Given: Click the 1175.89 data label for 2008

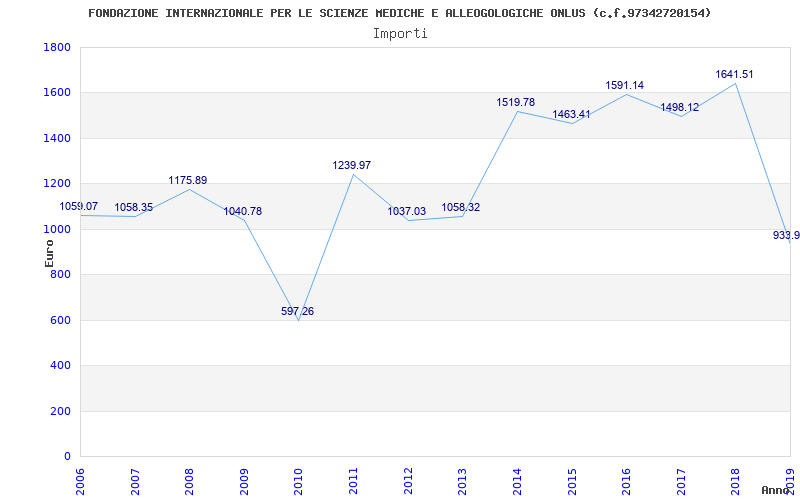Looking at the screenshot, I should click(x=187, y=181).
